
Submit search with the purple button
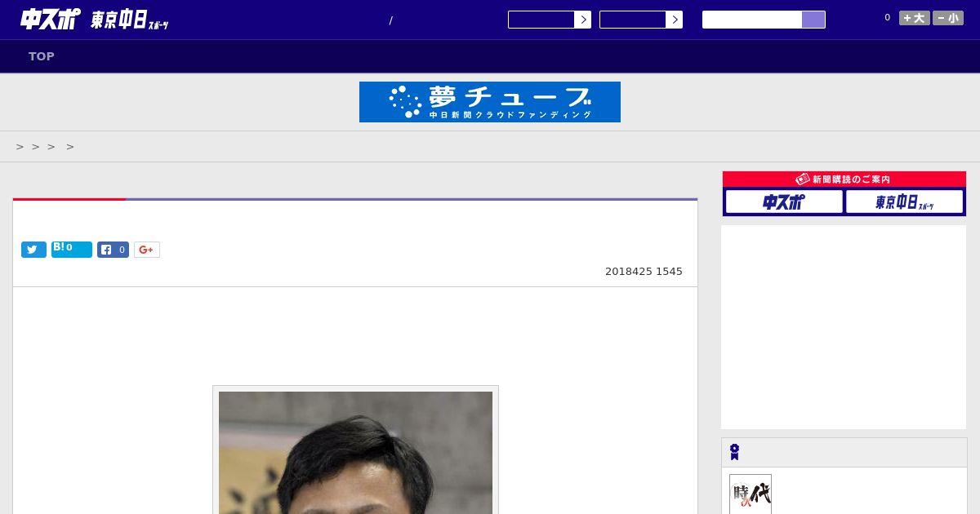coord(813,20)
